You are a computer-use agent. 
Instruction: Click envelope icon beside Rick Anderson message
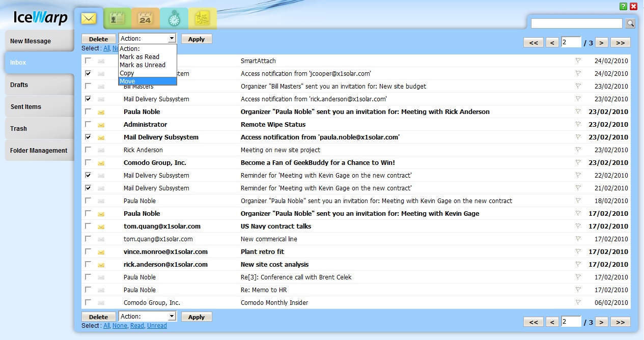click(101, 150)
